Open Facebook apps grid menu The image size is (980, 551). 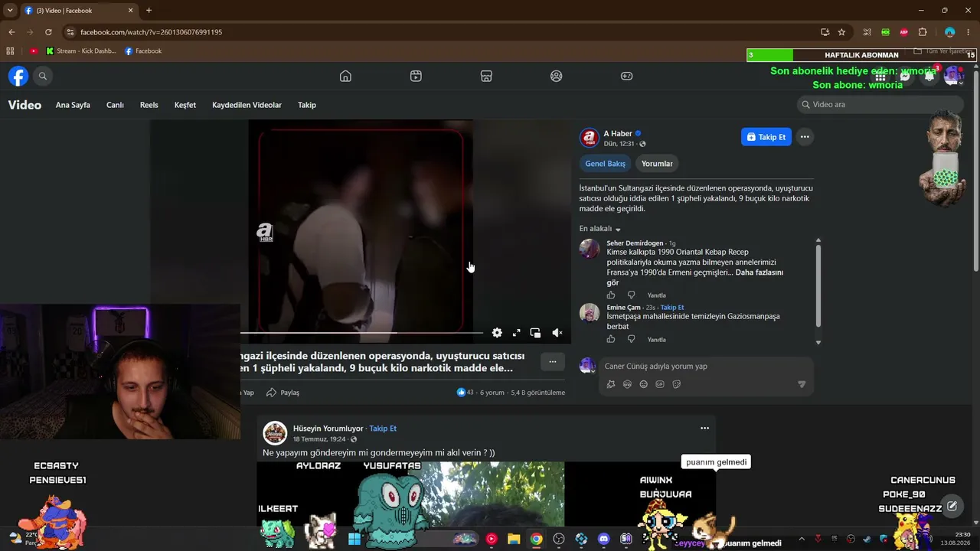[880, 77]
